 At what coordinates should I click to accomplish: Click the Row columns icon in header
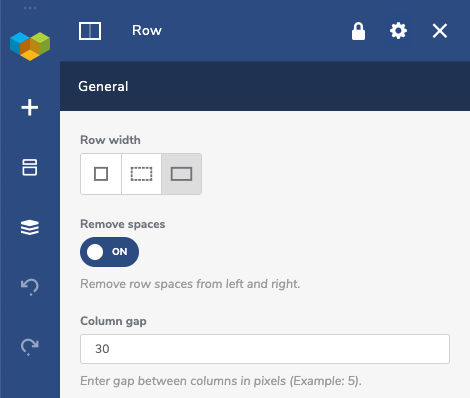90,31
